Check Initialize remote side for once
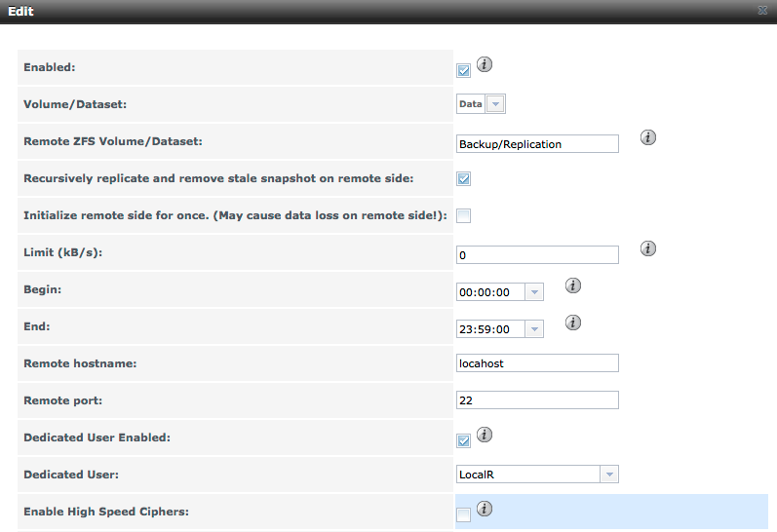The width and height of the screenshot is (777, 532). (463, 215)
